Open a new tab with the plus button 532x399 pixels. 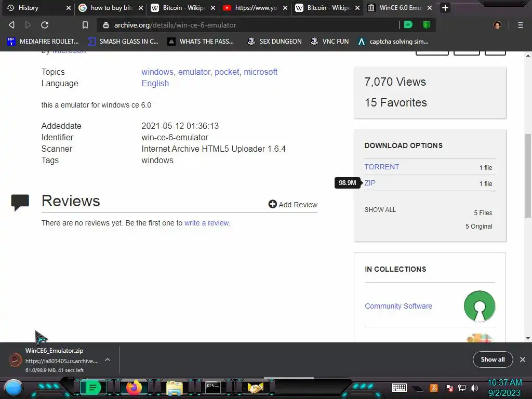(445, 8)
